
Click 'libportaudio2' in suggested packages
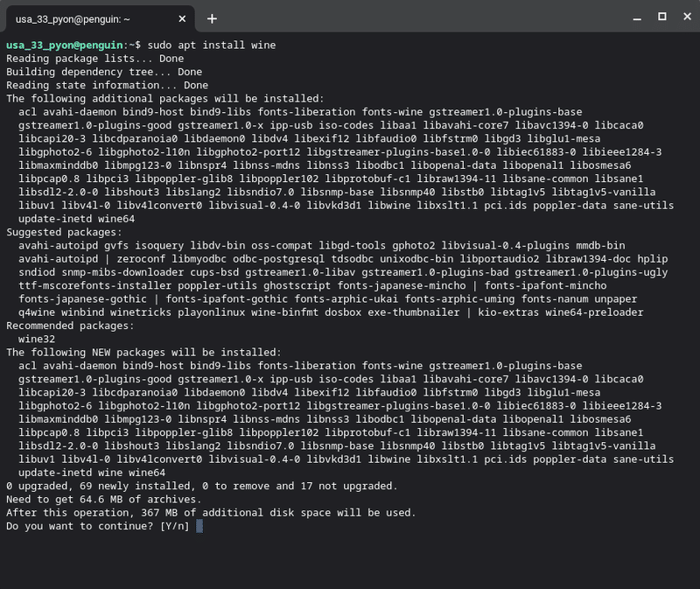[500, 259]
